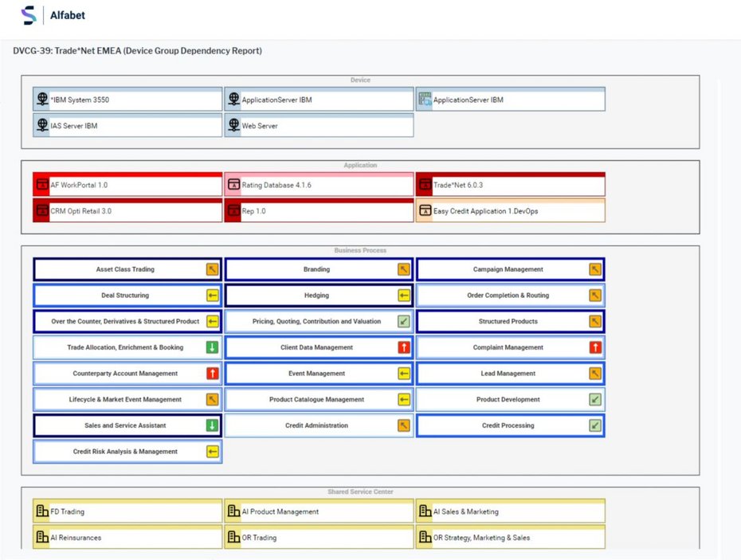Click the first ApplicationServer IBM device label
The image size is (741, 560).
point(277,100)
